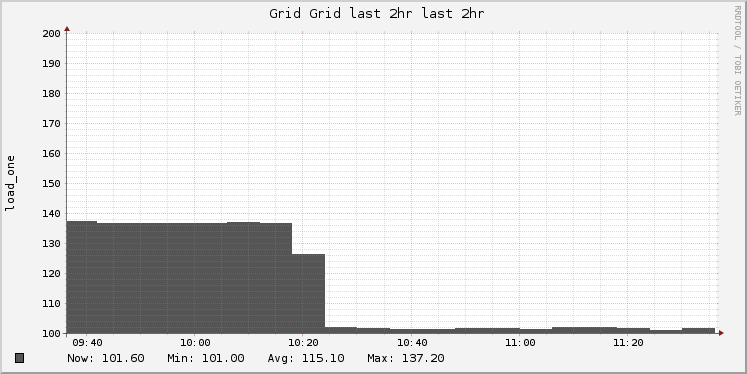The width and height of the screenshot is (747, 374).
Task: Click the Min: 101.00 statistic
Action: 206,358
